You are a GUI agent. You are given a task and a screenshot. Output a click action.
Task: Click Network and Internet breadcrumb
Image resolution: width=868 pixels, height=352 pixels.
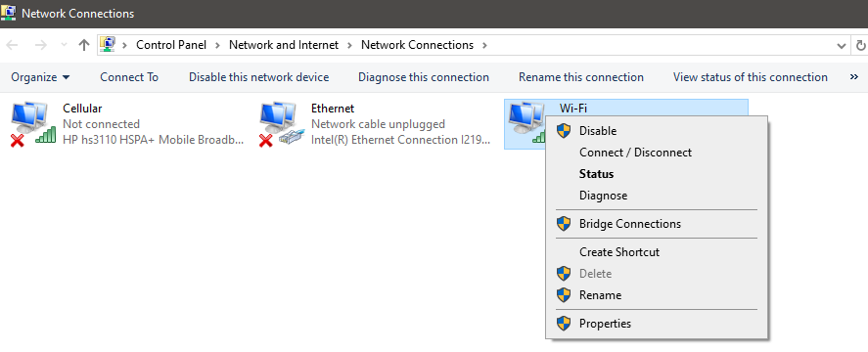(284, 45)
